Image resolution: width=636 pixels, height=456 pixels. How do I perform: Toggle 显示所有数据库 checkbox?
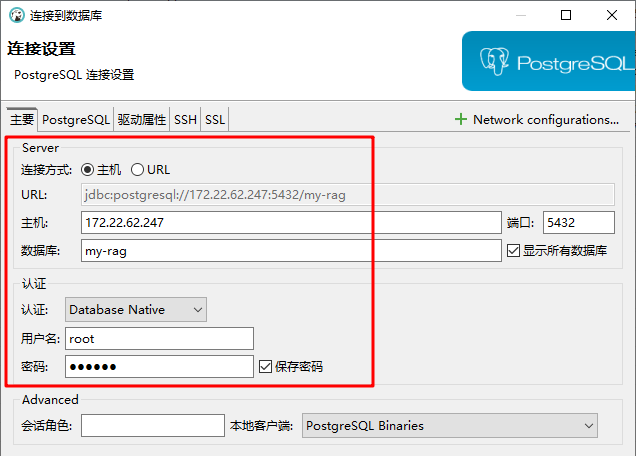point(514,251)
